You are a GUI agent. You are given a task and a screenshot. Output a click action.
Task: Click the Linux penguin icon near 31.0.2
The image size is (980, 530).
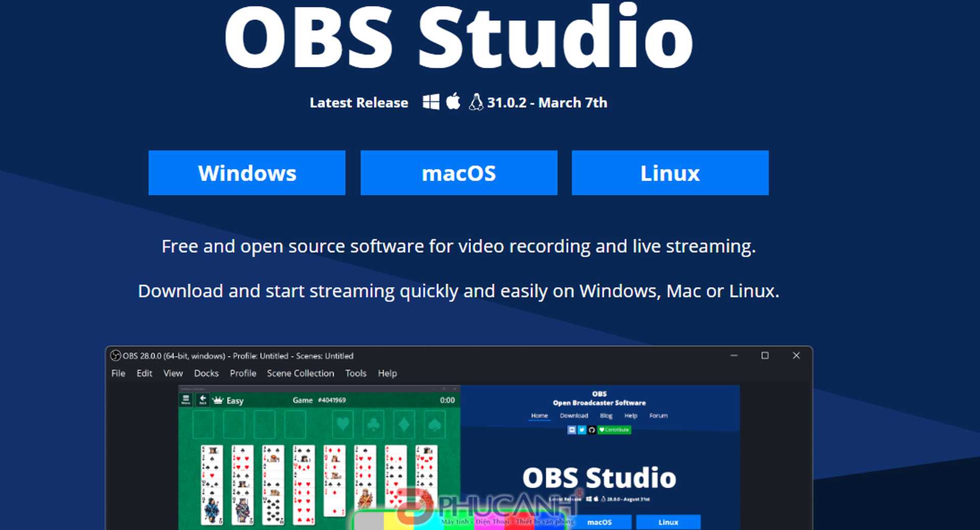coord(476,102)
